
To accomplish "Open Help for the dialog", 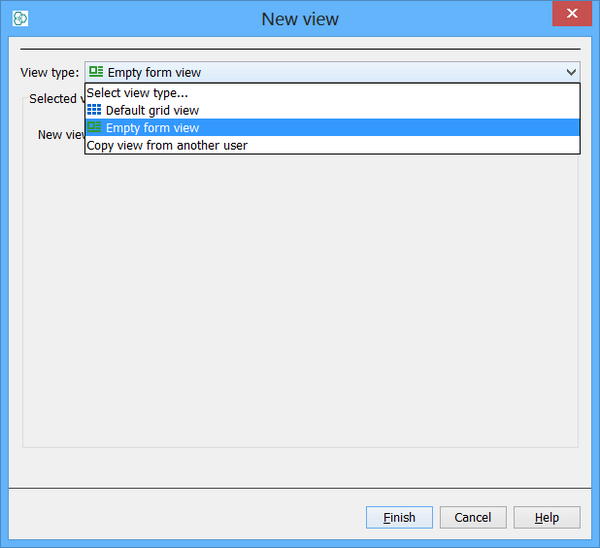I will [x=546, y=517].
